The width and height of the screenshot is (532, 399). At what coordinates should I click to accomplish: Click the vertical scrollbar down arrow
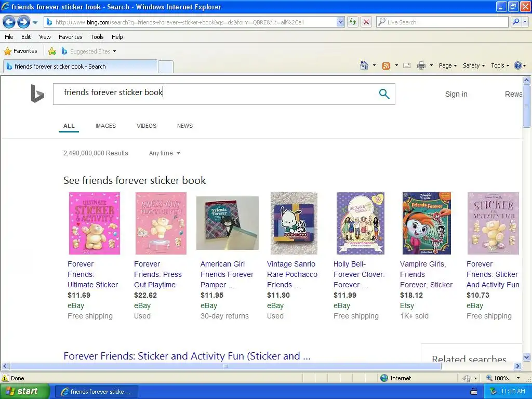(x=526, y=357)
